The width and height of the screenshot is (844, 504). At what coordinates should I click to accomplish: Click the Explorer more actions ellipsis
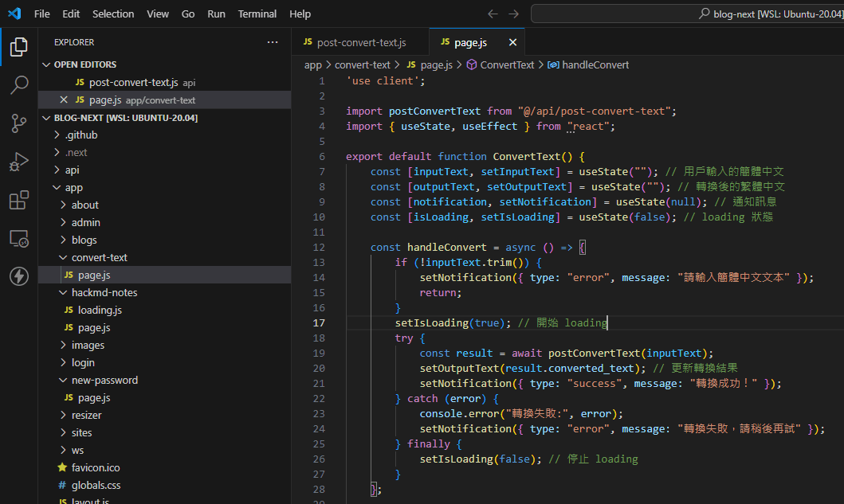point(273,42)
